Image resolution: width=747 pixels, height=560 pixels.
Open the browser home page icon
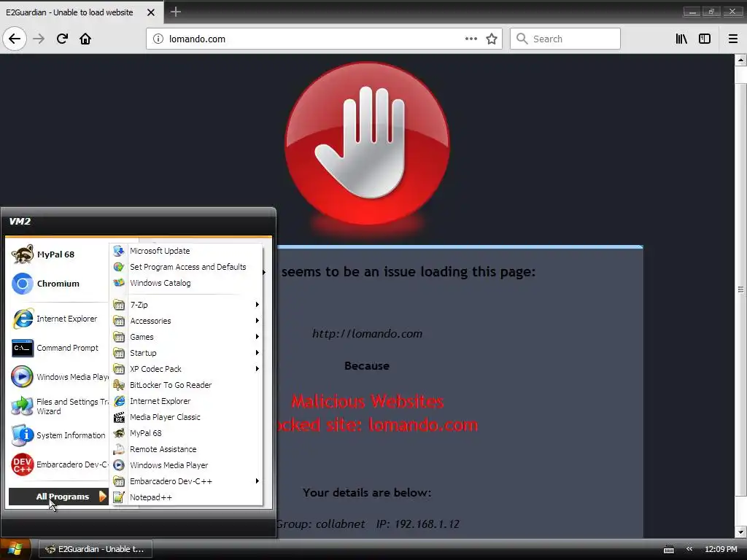[x=85, y=39]
